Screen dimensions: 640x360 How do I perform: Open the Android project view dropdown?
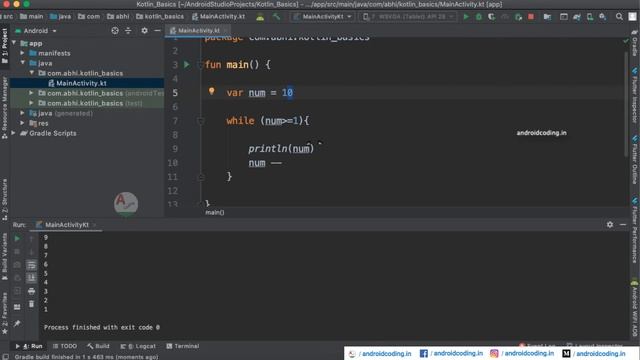click(36, 31)
